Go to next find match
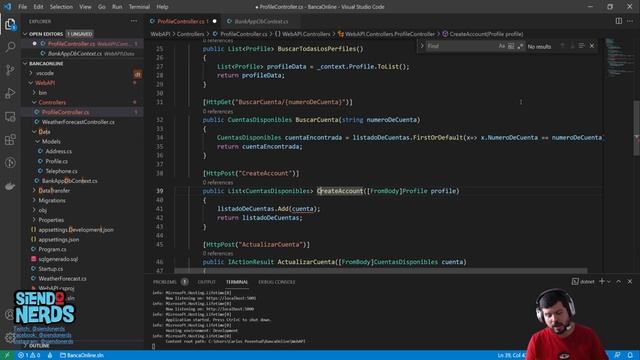Screen dimensions: 640x360 [x=572, y=46]
